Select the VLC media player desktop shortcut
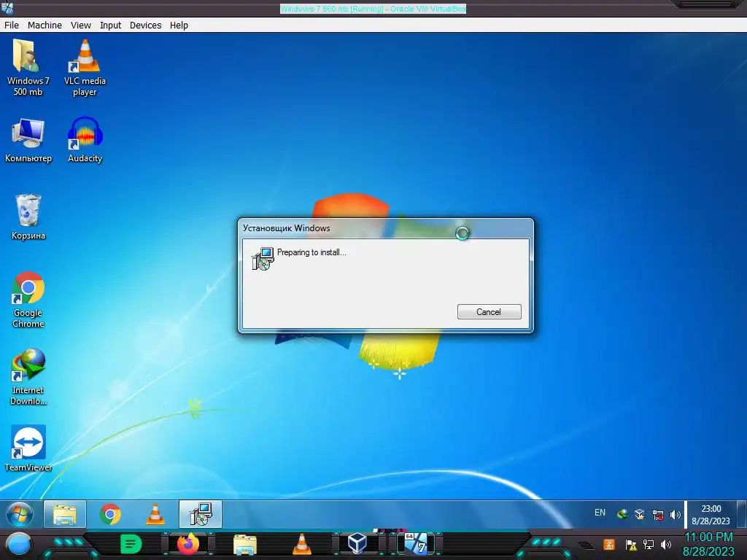747x560 pixels. pos(85,68)
